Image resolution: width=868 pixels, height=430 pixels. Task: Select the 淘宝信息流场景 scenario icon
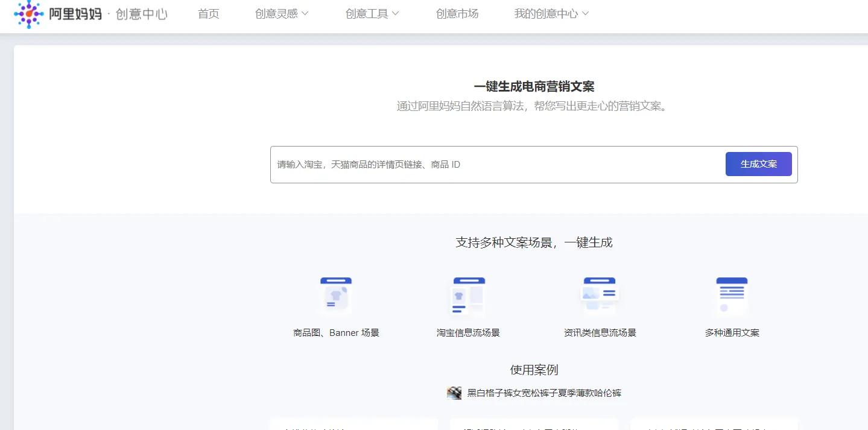[468, 296]
